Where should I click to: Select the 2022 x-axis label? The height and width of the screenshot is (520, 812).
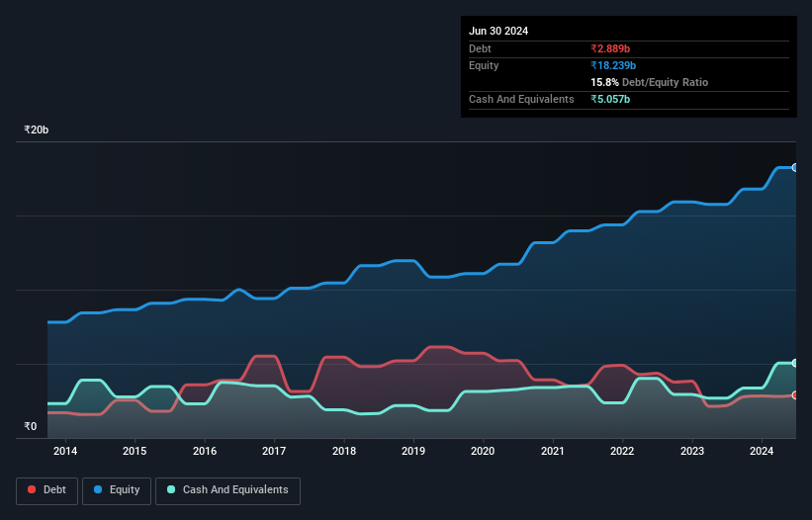tap(622, 451)
